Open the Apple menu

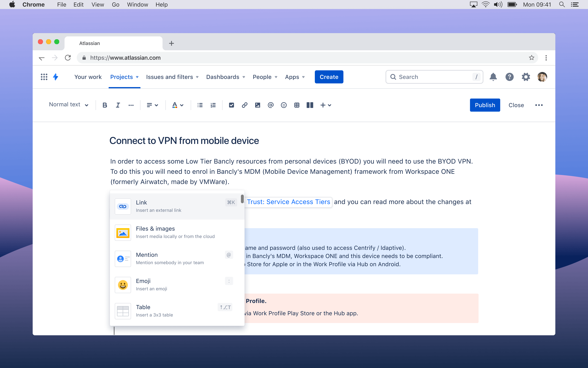12,4
